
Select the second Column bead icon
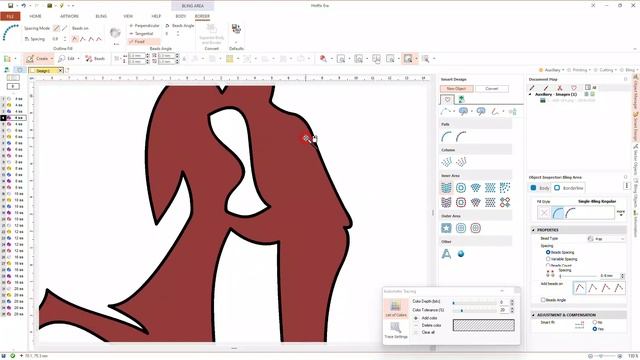[x=461, y=162]
